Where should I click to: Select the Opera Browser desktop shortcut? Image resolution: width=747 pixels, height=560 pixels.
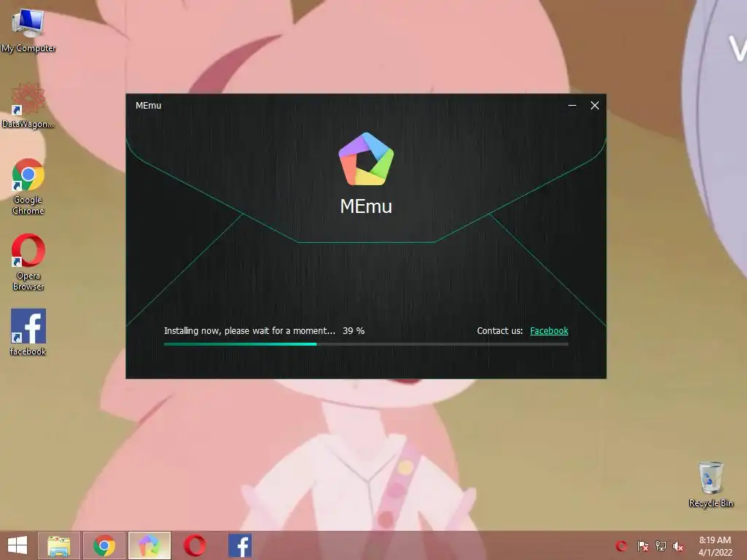[x=28, y=262]
